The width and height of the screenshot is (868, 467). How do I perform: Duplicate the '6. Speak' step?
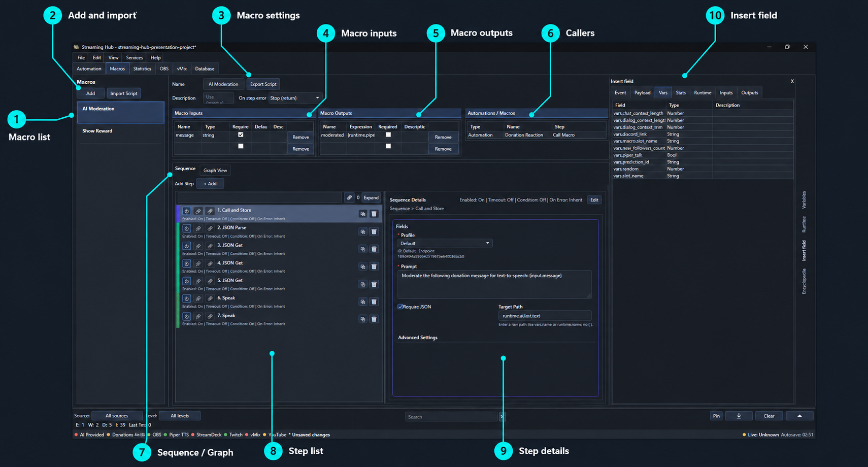(x=362, y=302)
